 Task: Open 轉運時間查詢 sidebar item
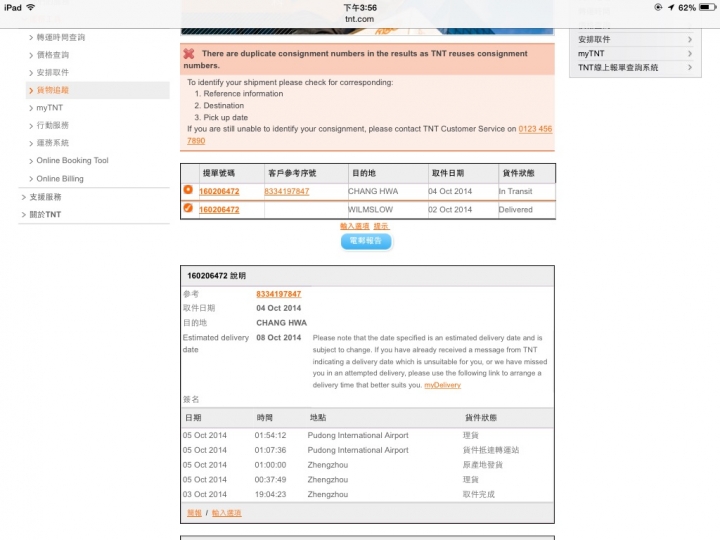tap(61, 37)
